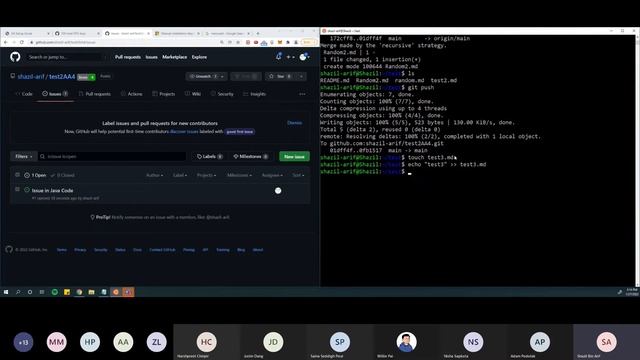Viewport: 640px width, 360px height.
Task: Open the three-dot repository tab overflow menu
Action: 302,94
